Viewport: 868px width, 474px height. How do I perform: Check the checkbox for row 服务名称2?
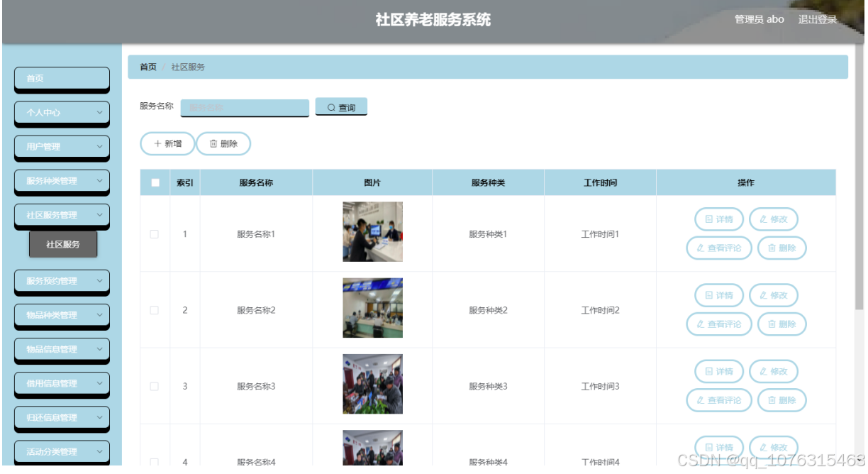tap(154, 310)
